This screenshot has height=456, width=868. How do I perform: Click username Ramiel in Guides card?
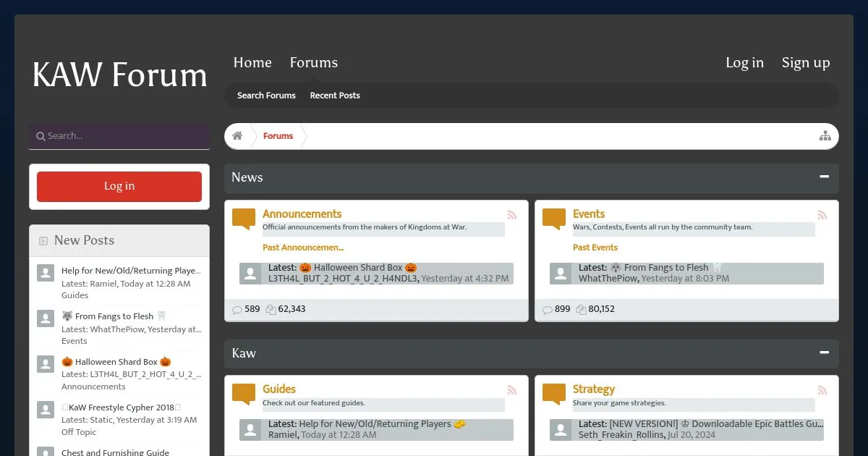282,435
